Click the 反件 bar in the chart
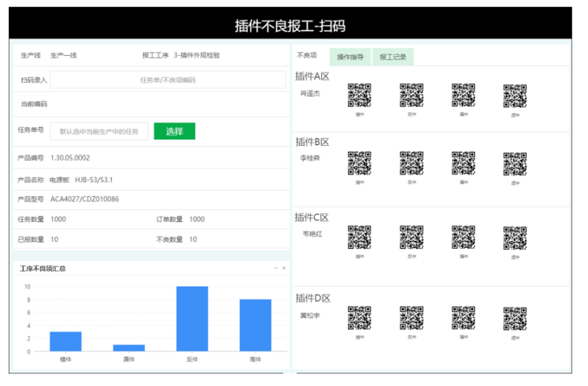Viewport: 588px width, 386px height. click(192, 318)
